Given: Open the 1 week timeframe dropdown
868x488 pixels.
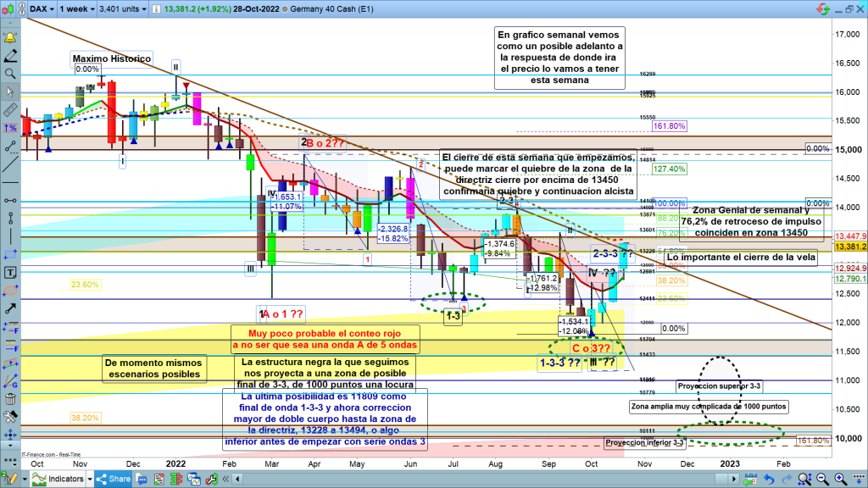Looking at the screenshot, I should [80, 8].
